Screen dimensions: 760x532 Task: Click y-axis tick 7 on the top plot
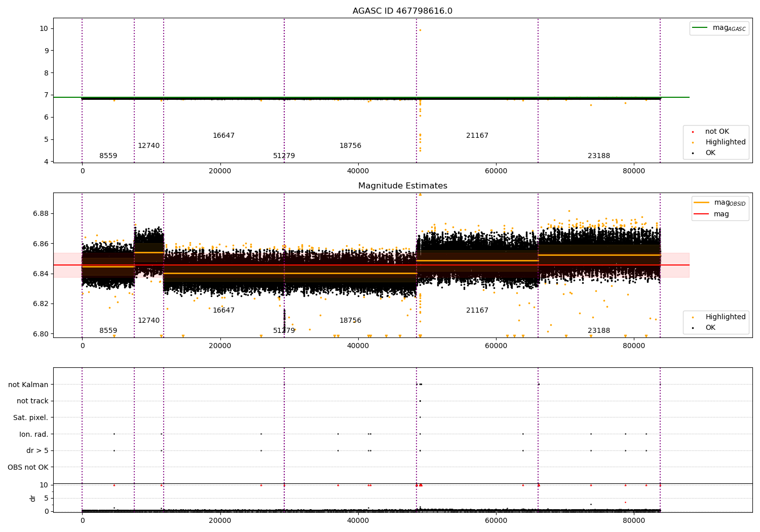click(x=46, y=95)
